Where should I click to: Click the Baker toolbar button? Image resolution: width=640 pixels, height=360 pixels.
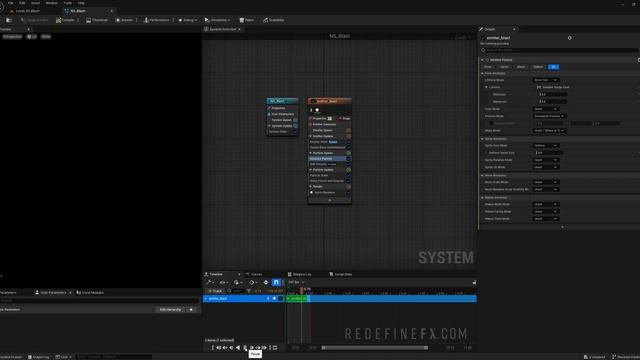pyautogui.click(x=247, y=20)
